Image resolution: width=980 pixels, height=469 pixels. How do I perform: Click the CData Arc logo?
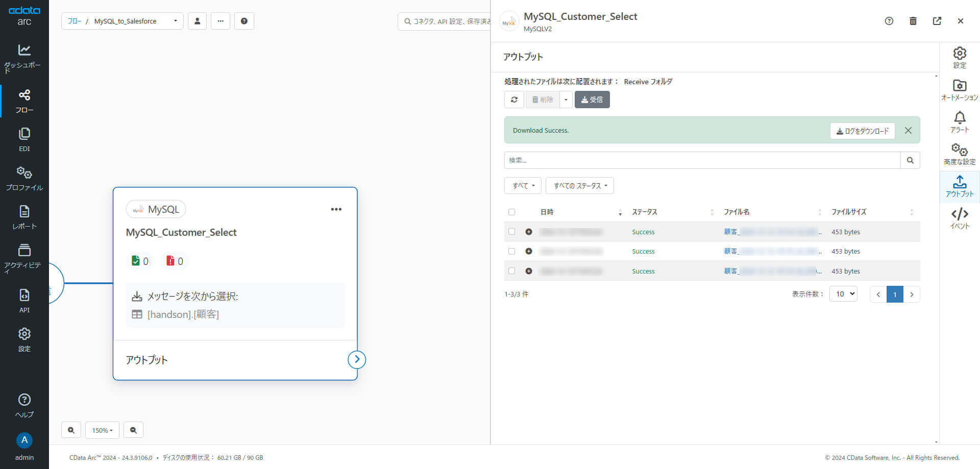click(x=24, y=16)
